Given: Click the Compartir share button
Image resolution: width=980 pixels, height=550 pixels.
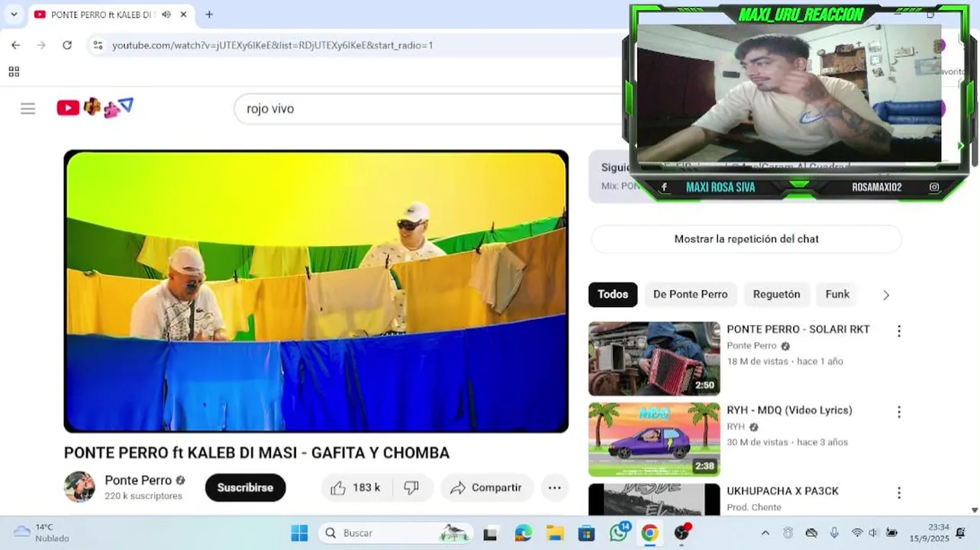Looking at the screenshot, I should click(x=486, y=487).
